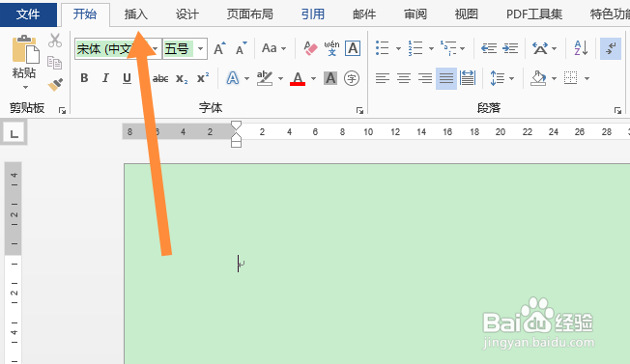Expand the bullet list style dropdown arrow
The image size is (630, 364).
pos(398,49)
